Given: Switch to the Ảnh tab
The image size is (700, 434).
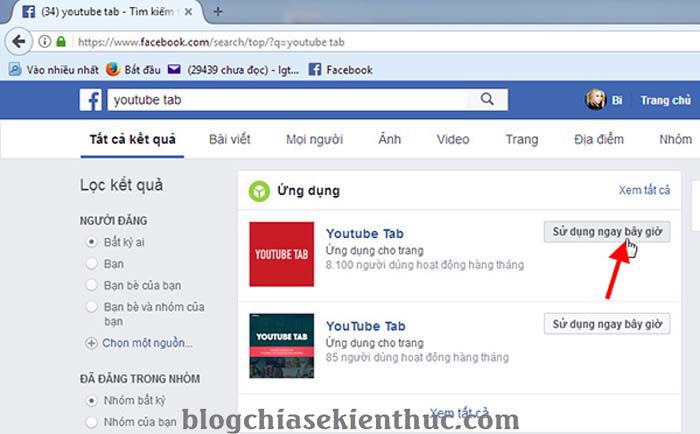Looking at the screenshot, I should click(389, 139).
